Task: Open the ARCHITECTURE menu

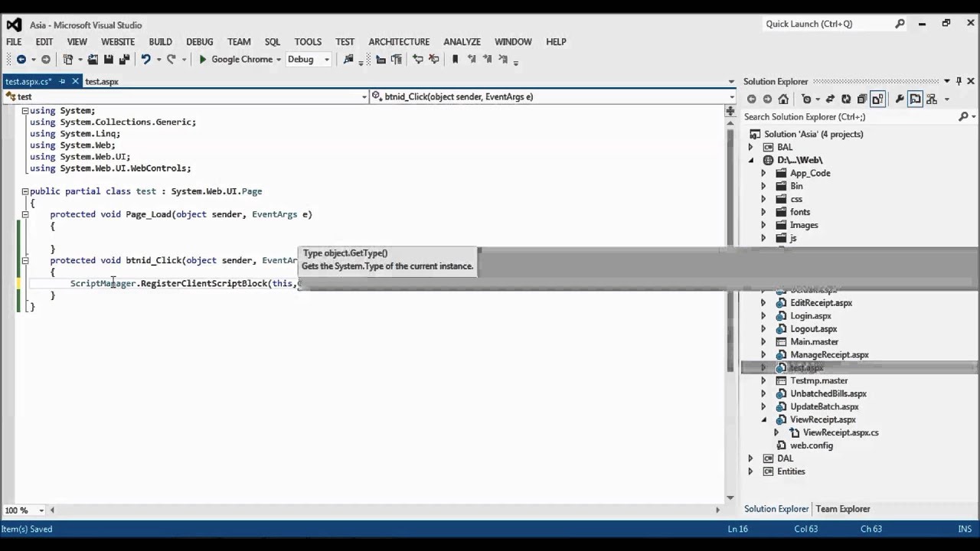Action: pyautogui.click(x=399, y=41)
